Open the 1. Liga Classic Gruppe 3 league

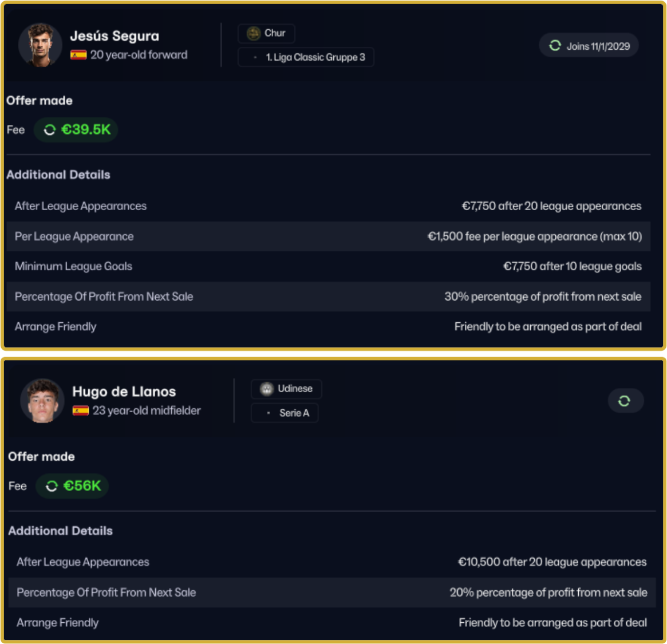point(315,57)
